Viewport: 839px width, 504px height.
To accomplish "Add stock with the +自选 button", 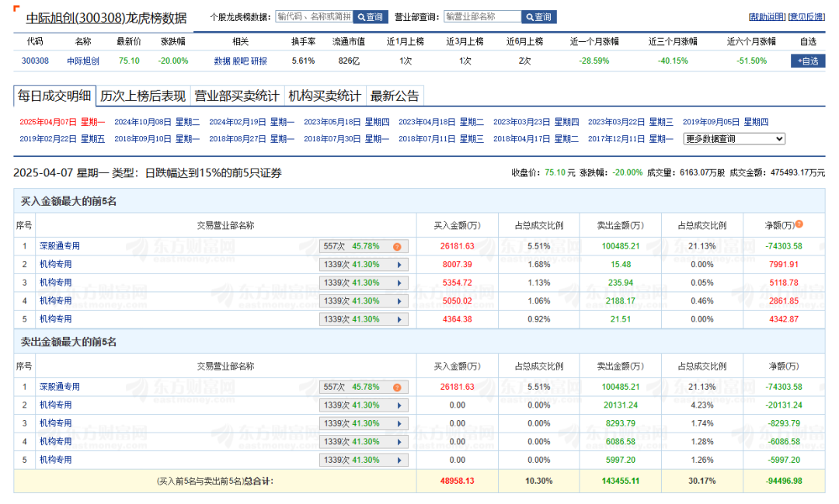I will tap(808, 61).
